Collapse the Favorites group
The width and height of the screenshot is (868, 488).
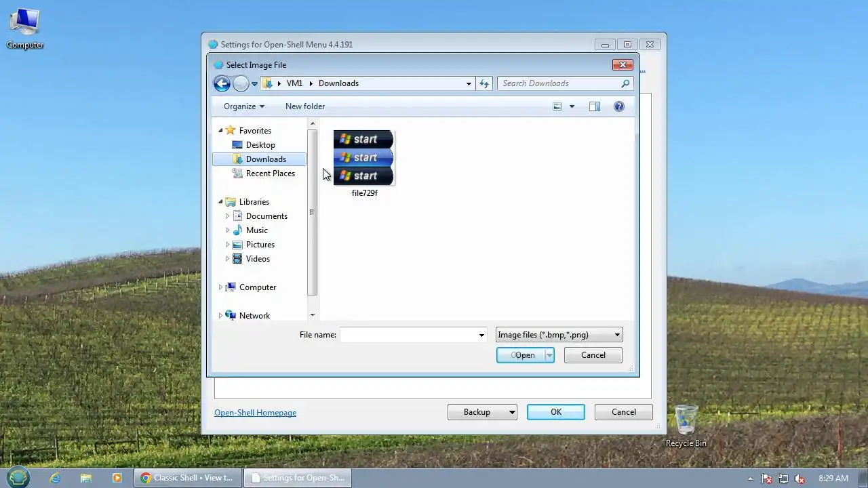coord(220,130)
